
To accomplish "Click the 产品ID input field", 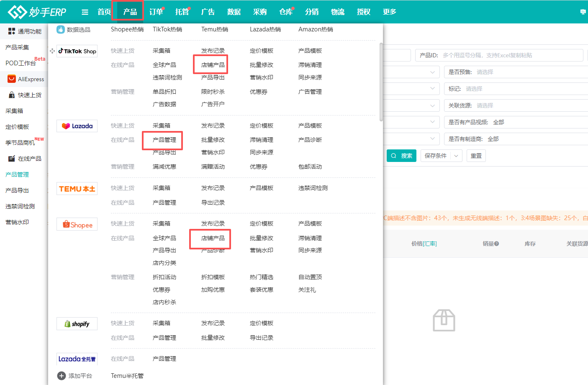I will pyautogui.click(x=511, y=55).
